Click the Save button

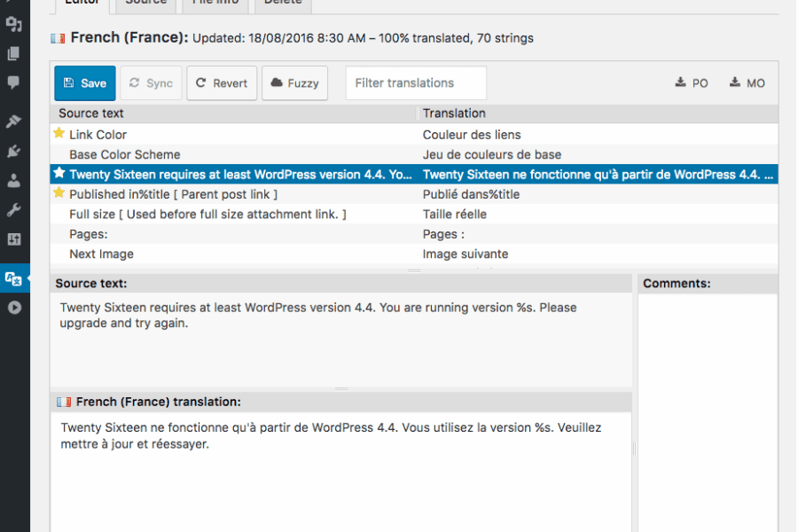coord(85,83)
